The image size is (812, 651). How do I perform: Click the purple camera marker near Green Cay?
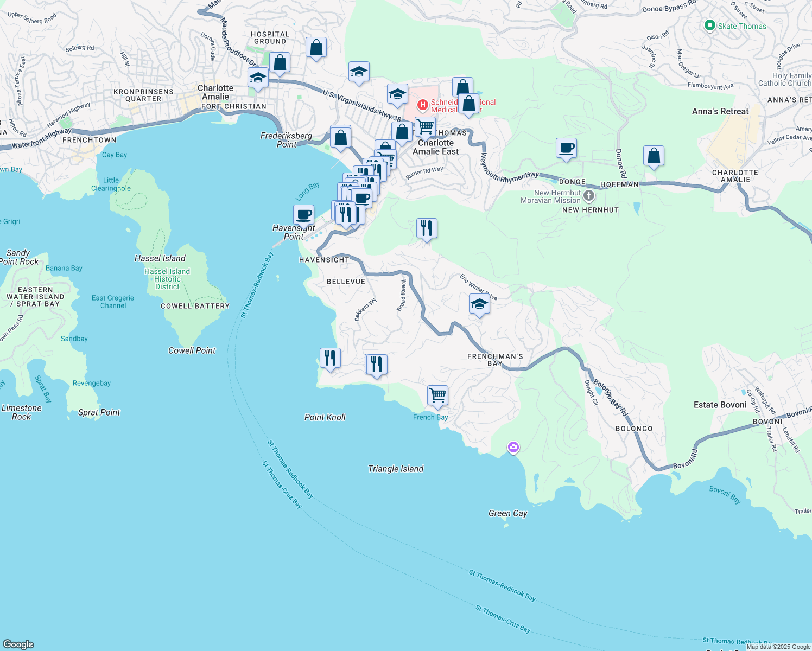coord(513,448)
